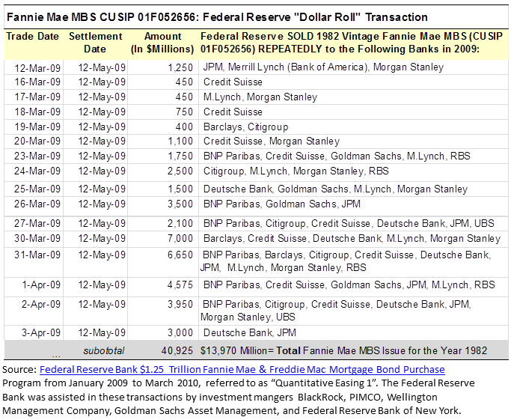Select the trade date cell 26-Mar-09
The width and height of the screenshot is (514, 420).
coord(37,204)
